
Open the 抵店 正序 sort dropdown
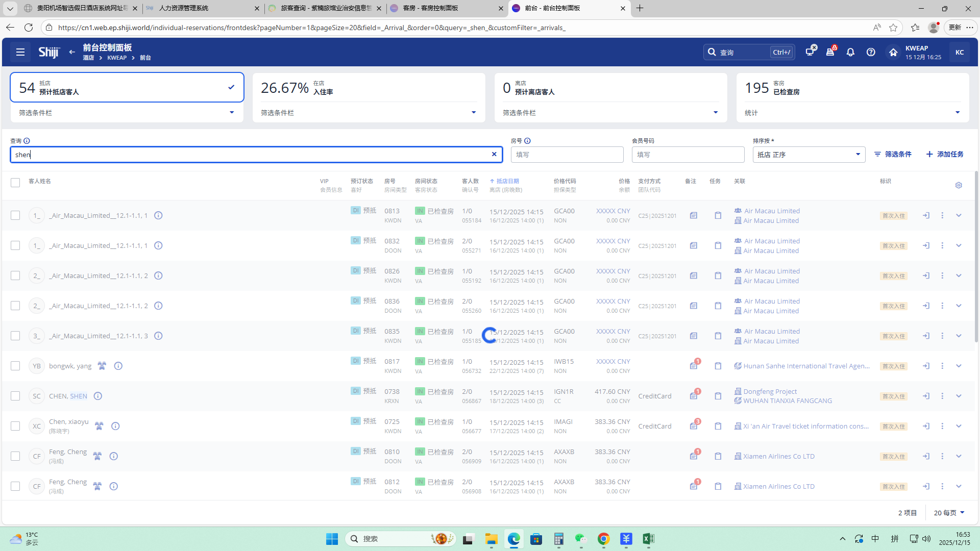point(808,155)
